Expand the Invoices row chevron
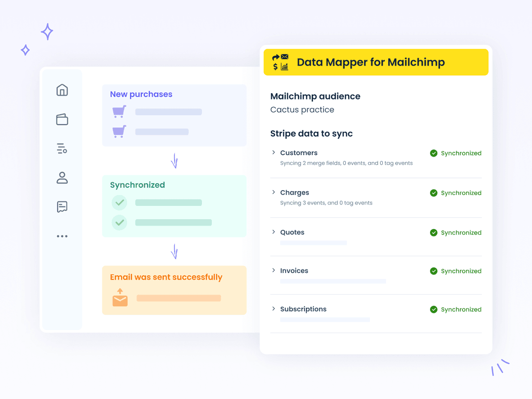Image resolution: width=532 pixels, height=399 pixels. click(273, 270)
